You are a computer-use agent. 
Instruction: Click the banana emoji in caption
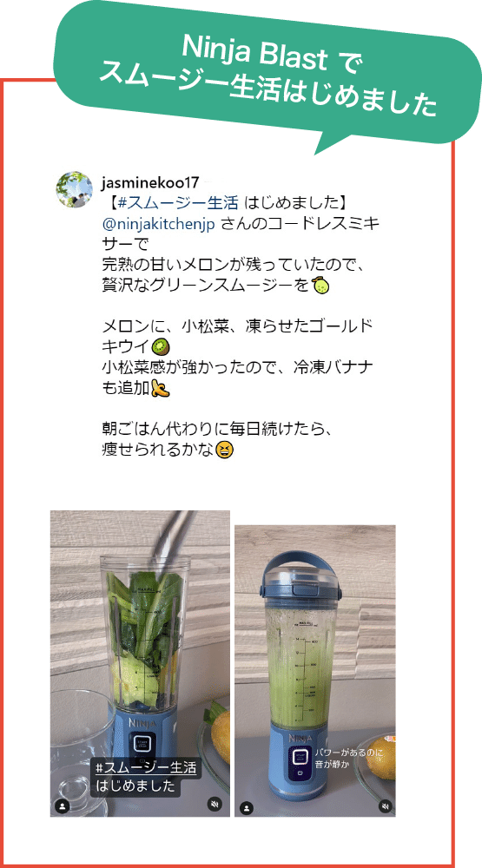tap(160, 389)
